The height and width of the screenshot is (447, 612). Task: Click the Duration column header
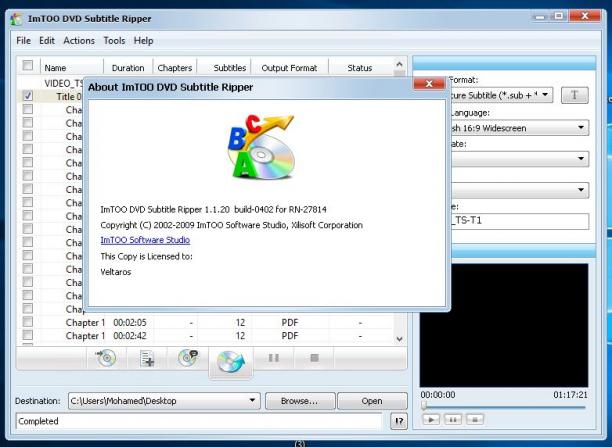(128, 68)
